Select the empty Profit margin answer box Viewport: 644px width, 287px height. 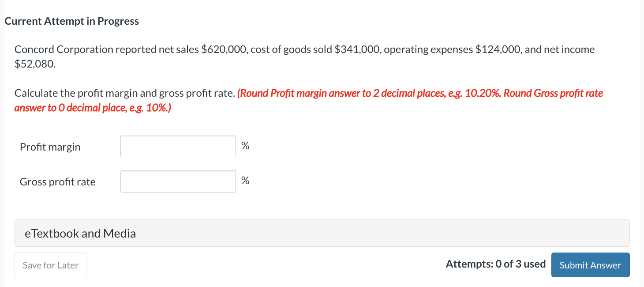(x=178, y=146)
